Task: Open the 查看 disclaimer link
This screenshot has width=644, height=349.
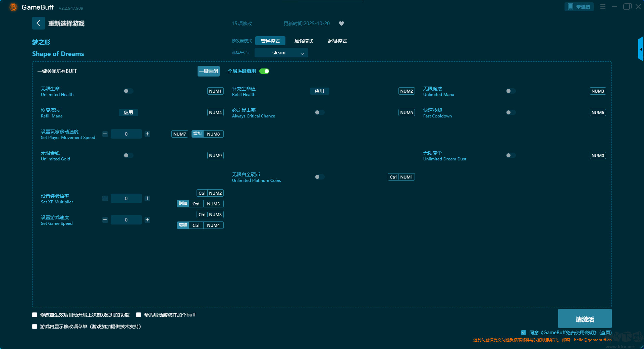Action: coord(605,333)
